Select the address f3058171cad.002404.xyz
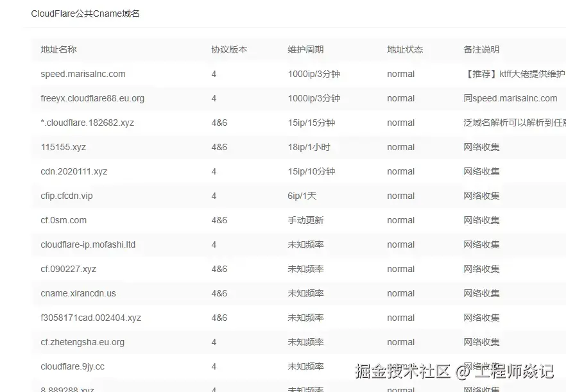 [x=90, y=318]
